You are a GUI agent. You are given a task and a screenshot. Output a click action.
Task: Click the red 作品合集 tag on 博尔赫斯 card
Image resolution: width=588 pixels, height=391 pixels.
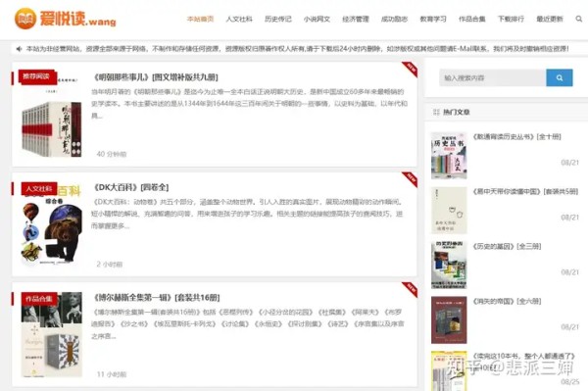[x=38, y=299]
